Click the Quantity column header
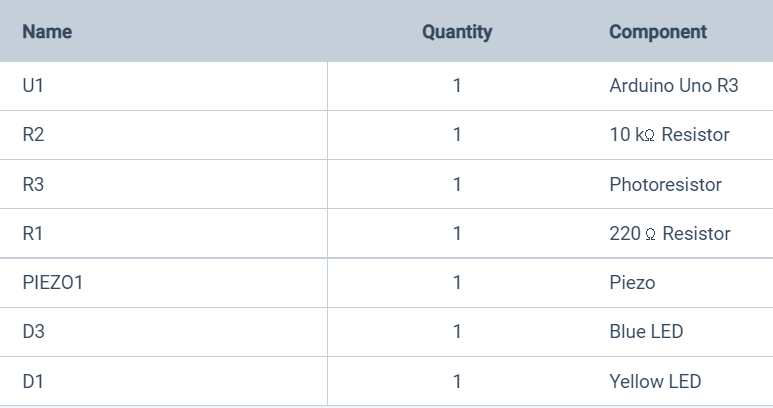The image size is (773, 408). click(457, 32)
